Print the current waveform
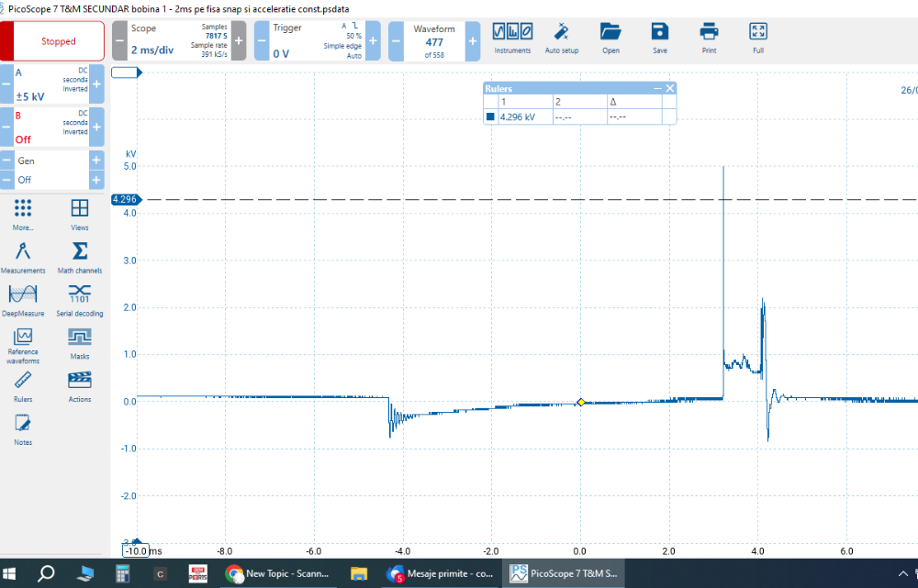This screenshot has width=918, height=588. click(709, 37)
